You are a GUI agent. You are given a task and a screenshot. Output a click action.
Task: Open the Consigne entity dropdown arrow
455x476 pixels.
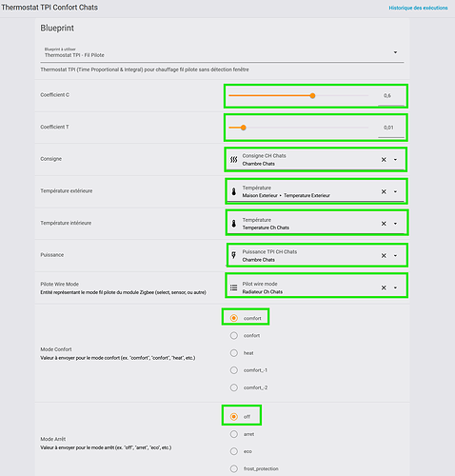[x=395, y=160]
